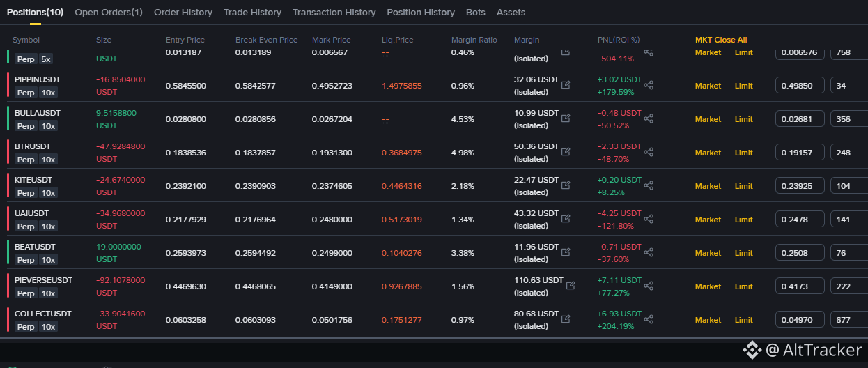Go to the Assets tab
868x368 pixels.
(511, 13)
